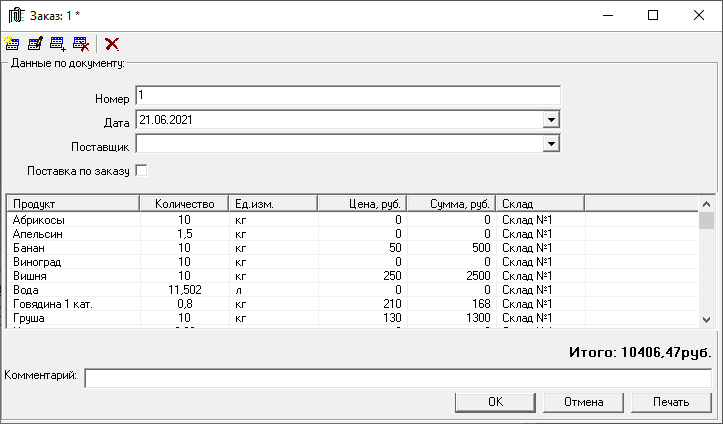Click the edit row pencil icon
The height and width of the screenshot is (424, 723).
[34, 44]
